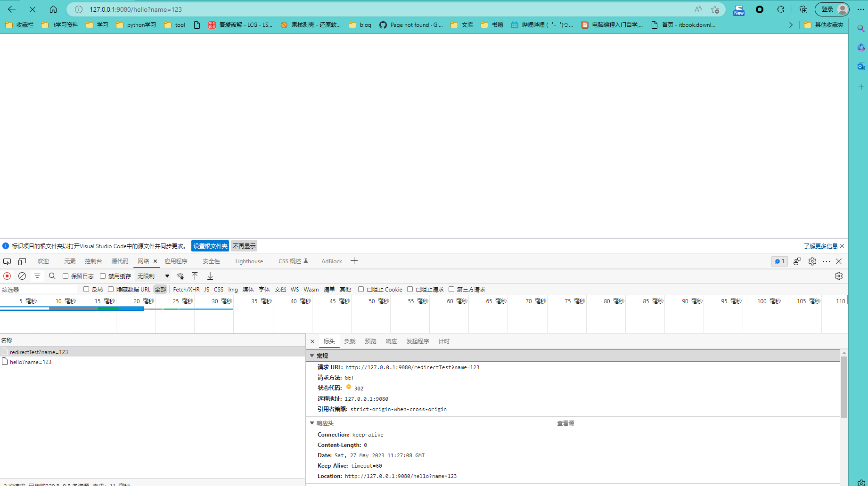Click the 设置根文件夹 button
The image size is (868, 486).
(210, 246)
